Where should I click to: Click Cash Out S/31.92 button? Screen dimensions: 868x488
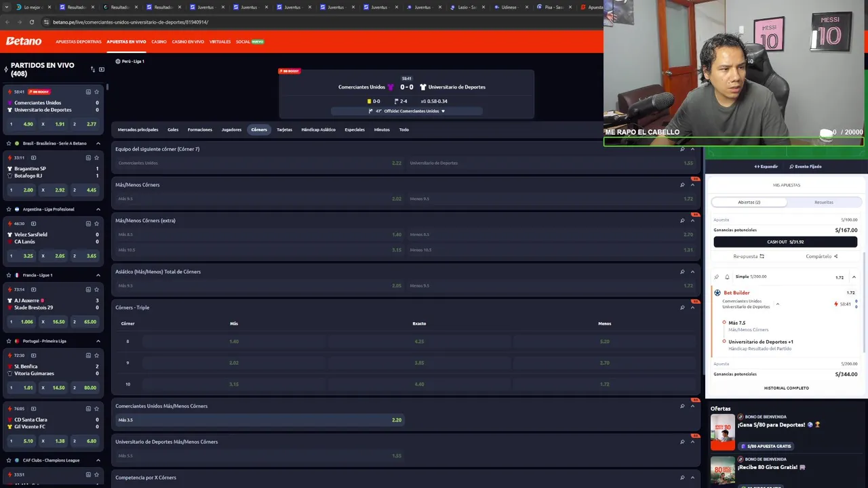click(785, 242)
